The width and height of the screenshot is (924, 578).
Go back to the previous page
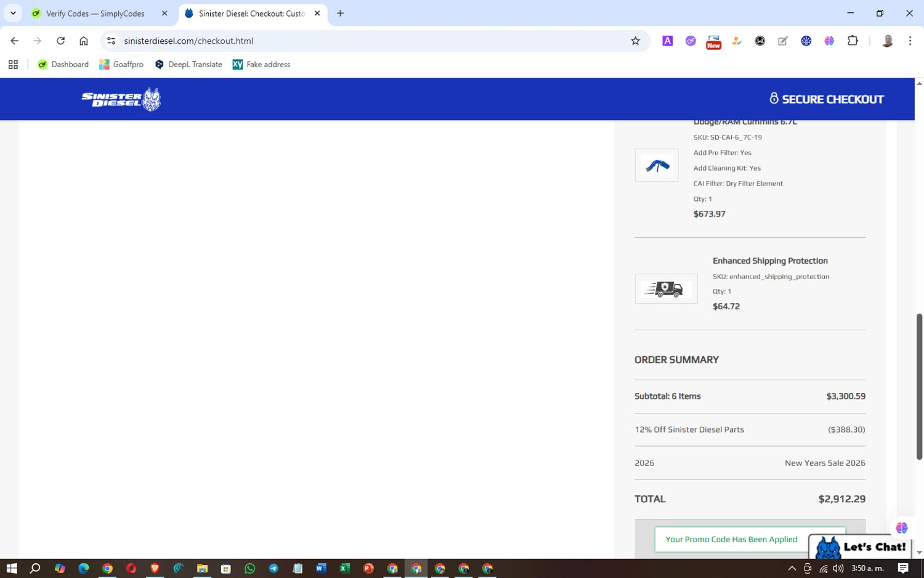point(14,41)
